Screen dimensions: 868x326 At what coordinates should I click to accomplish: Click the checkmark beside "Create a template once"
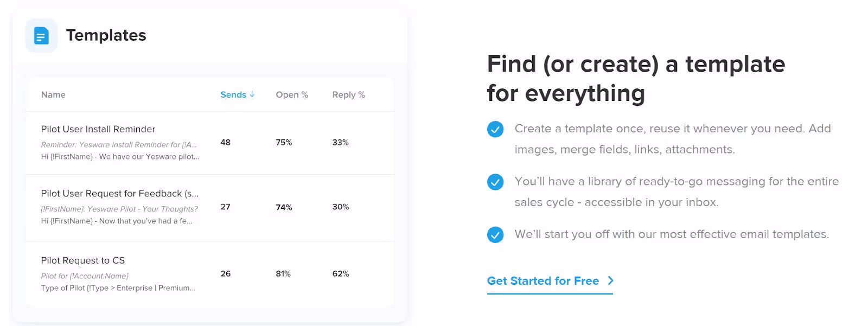495,130
